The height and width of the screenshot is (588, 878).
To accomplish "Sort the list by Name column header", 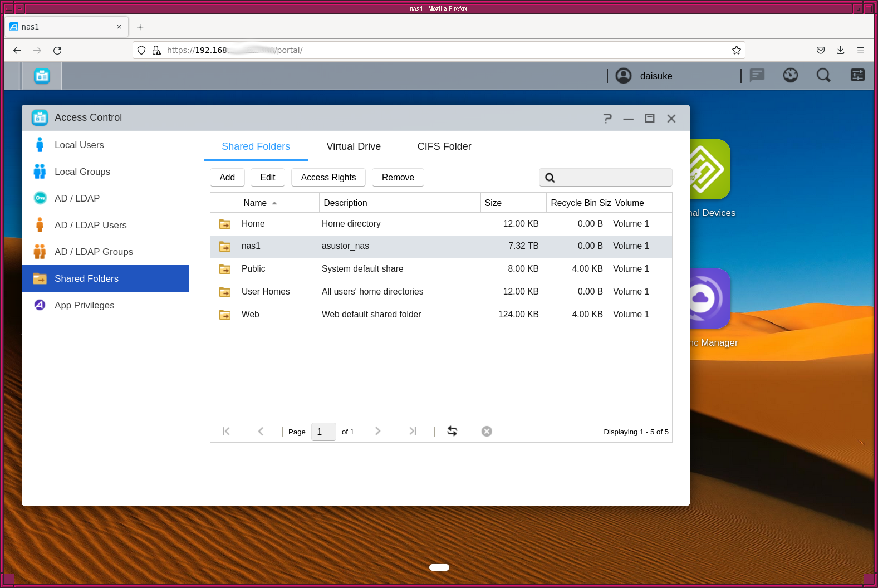I will (256, 203).
